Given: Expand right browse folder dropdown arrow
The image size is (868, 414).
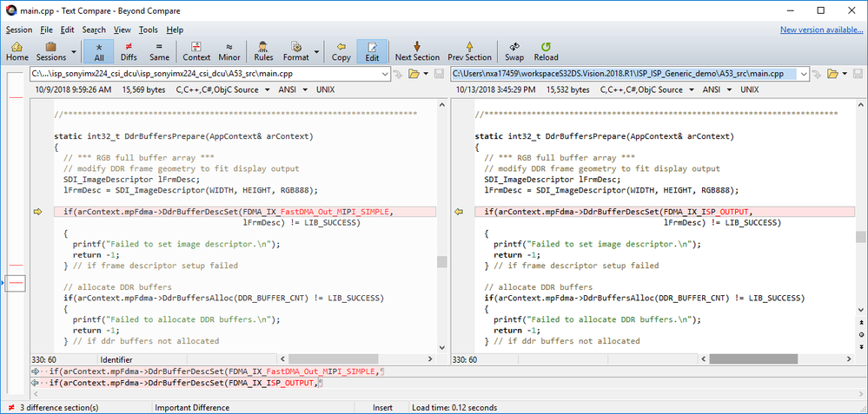Looking at the screenshot, I should pyautogui.click(x=844, y=74).
